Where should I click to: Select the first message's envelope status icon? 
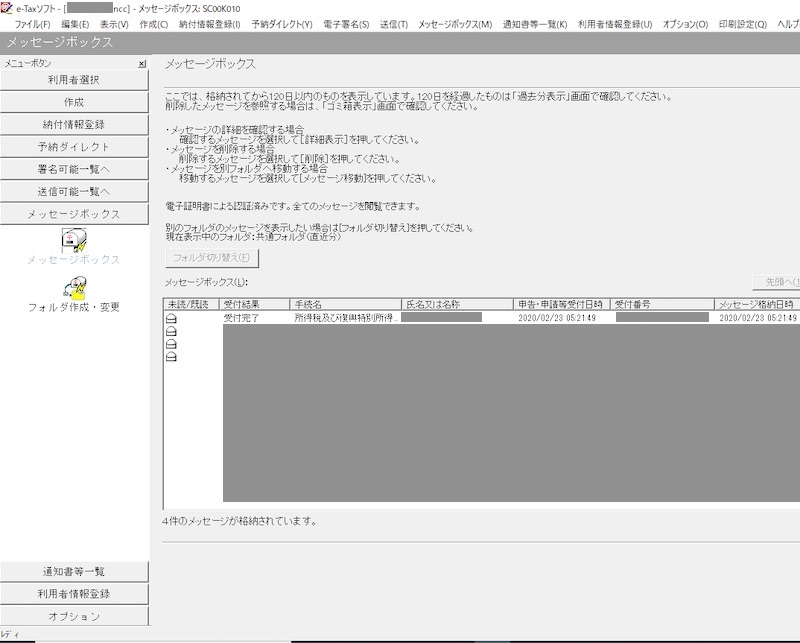click(x=171, y=318)
